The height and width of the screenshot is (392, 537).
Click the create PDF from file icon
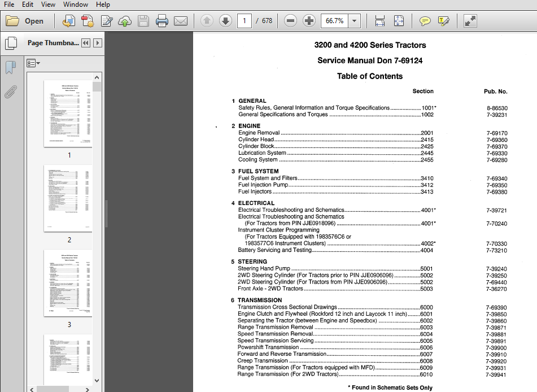tap(68, 21)
